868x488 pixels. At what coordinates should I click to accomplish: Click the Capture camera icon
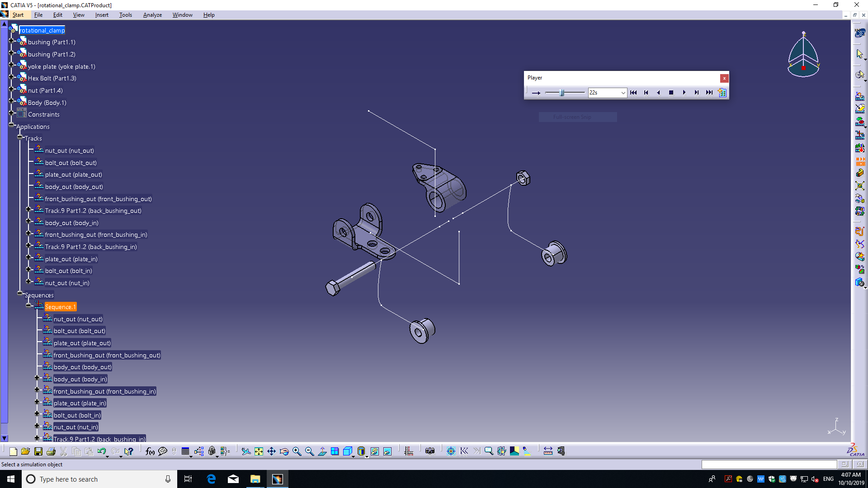pos(430,451)
